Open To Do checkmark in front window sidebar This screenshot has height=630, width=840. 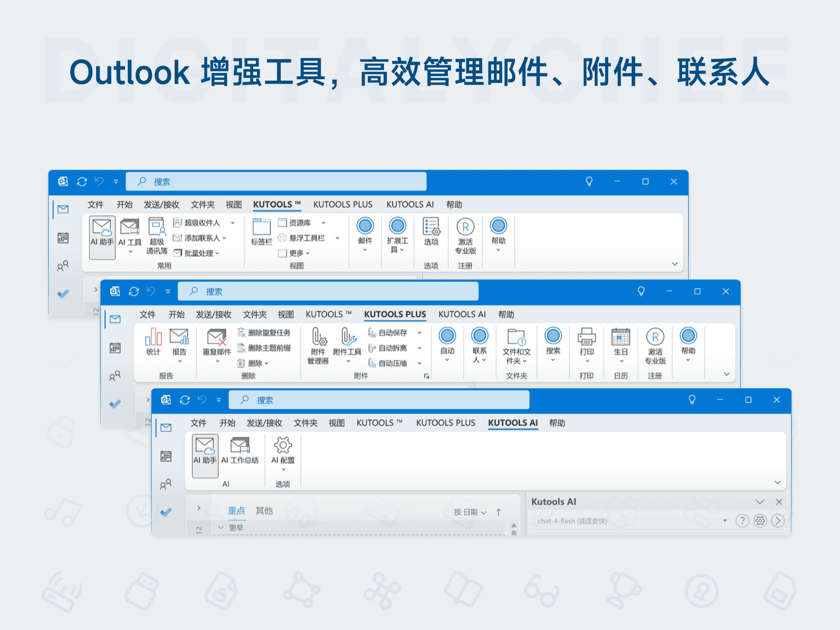click(166, 512)
